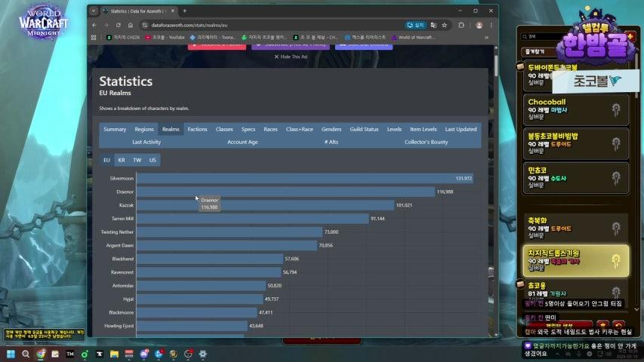This screenshot has width=644, height=362.
Task: Click the Silvermoon realm bar
Action: (x=305, y=179)
